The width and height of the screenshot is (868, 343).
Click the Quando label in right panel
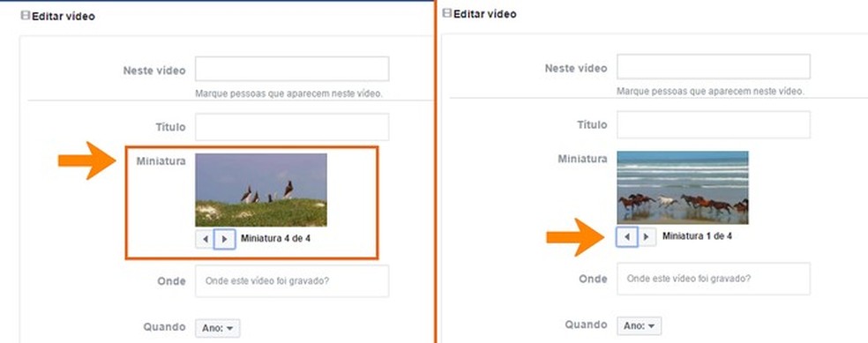587,324
